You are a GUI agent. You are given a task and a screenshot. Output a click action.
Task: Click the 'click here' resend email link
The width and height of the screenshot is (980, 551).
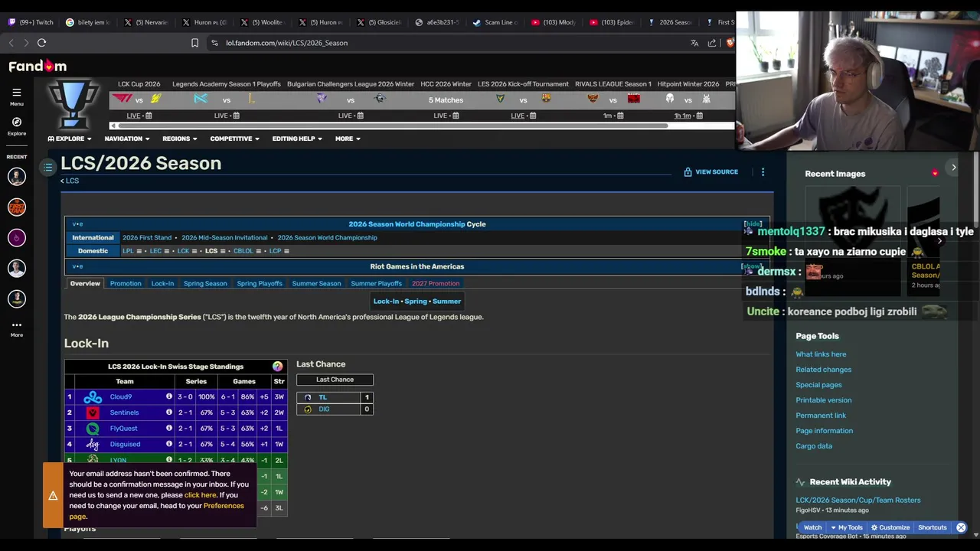point(201,495)
